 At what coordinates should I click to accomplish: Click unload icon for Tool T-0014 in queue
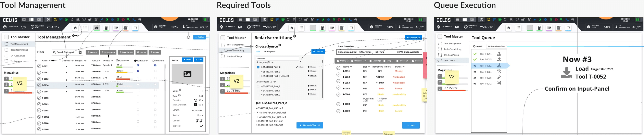[x=499, y=54]
